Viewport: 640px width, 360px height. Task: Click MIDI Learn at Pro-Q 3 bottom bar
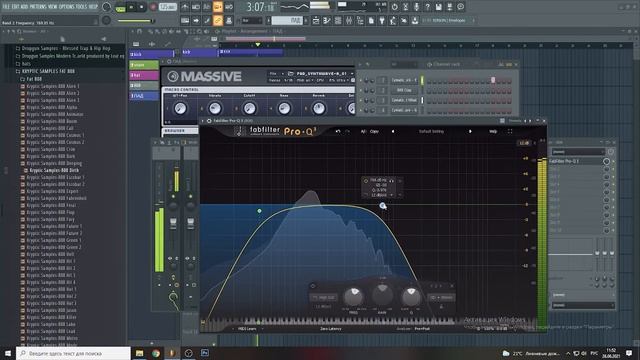coord(247,329)
